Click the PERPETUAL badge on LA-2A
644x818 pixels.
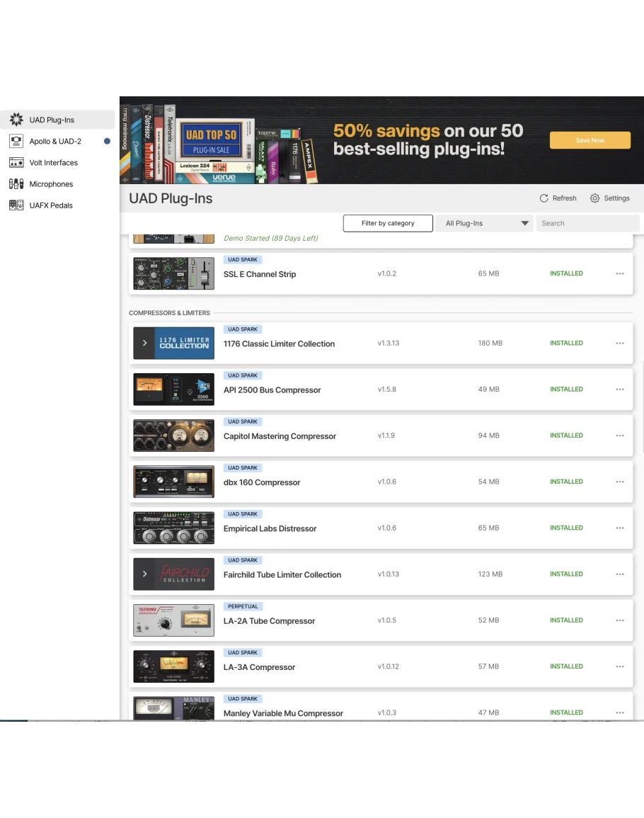tap(243, 606)
